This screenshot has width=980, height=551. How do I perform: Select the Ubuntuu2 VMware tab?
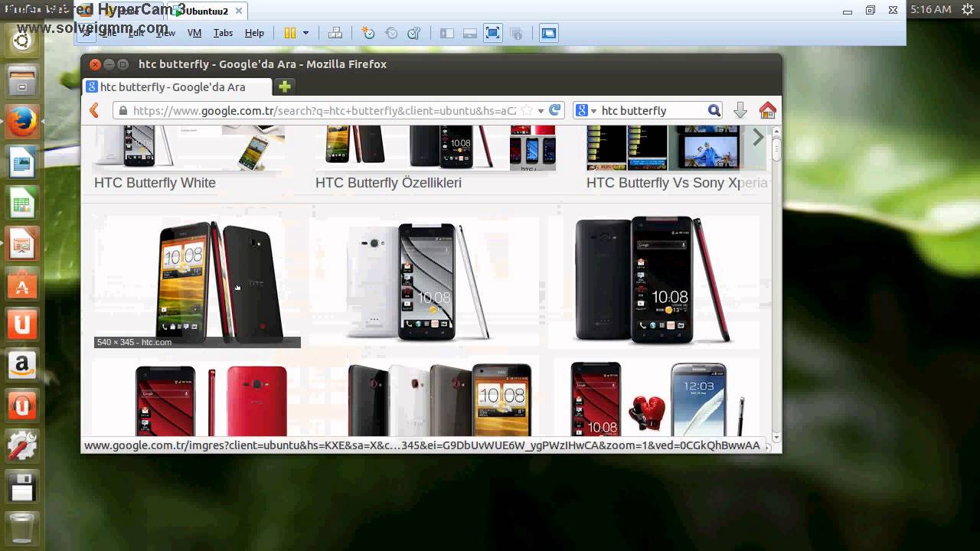tap(207, 11)
